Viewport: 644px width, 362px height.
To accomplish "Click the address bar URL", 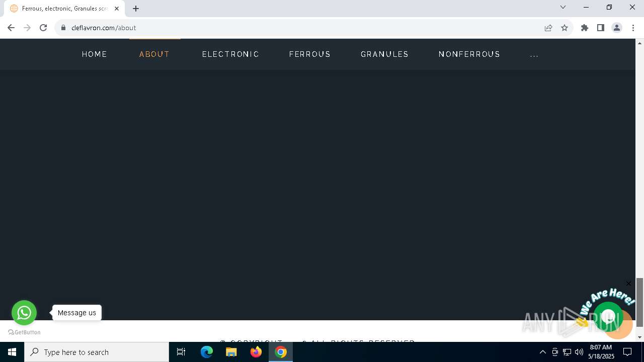I will coord(104,28).
